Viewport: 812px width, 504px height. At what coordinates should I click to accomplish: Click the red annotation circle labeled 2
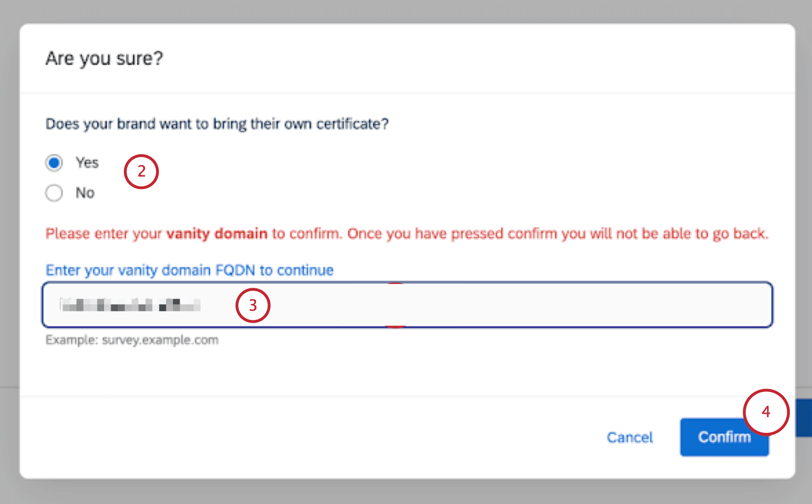[x=141, y=172]
